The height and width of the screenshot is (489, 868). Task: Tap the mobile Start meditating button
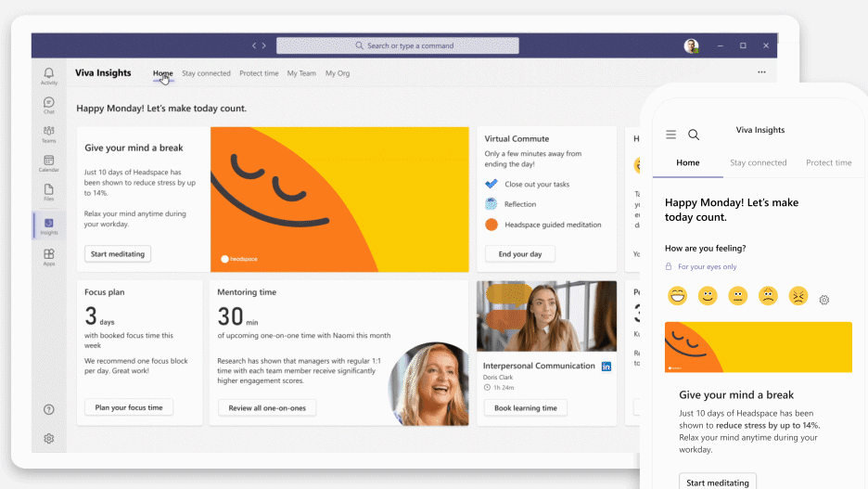pos(718,482)
